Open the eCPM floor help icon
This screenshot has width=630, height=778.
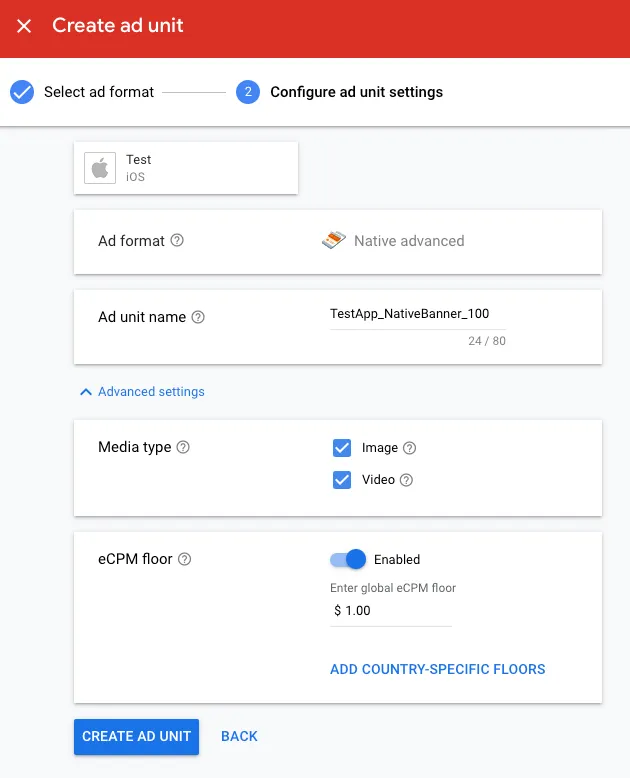coord(185,559)
